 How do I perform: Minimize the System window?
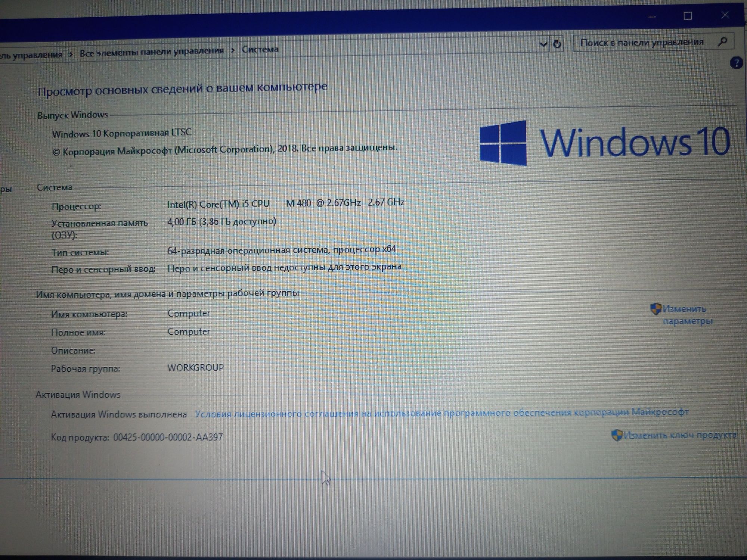(x=652, y=17)
